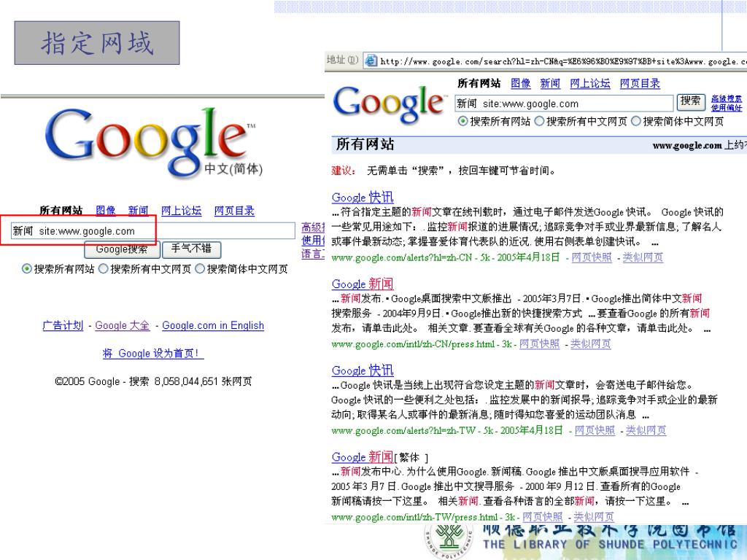Open 使用偏好 link on results page
This screenshot has height=560, width=747.
click(x=727, y=108)
